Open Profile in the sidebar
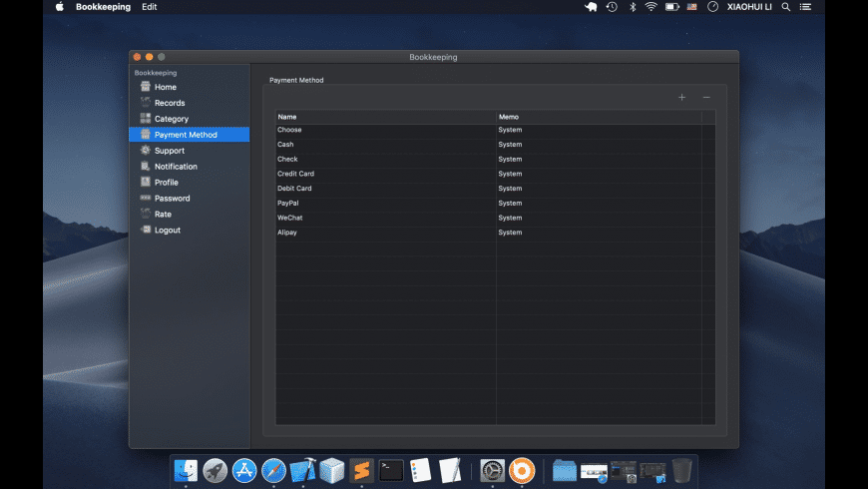This screenshot has height=489, width=868. 166,183
